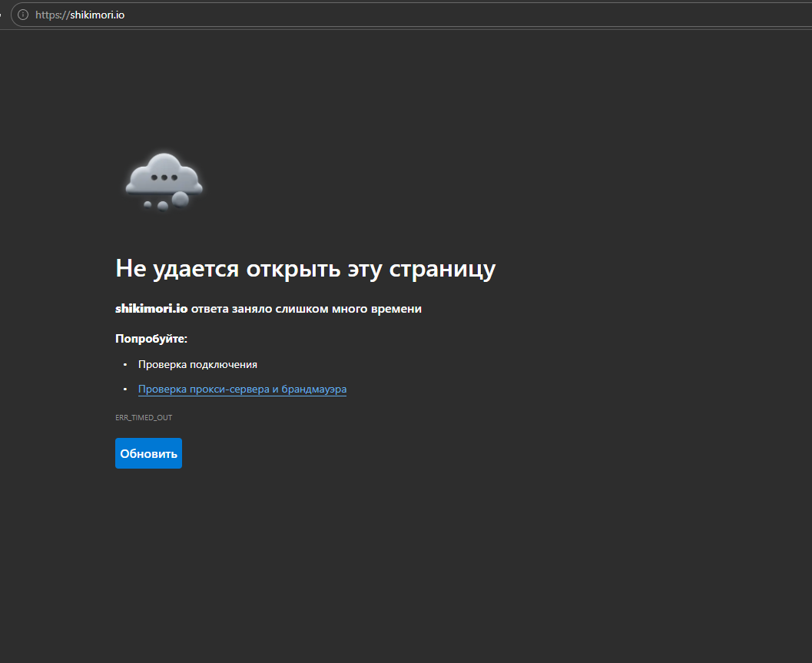
Task: Open the Проверка прокси-сервера и брандмауэра link
Action: (x=242, y=389)
